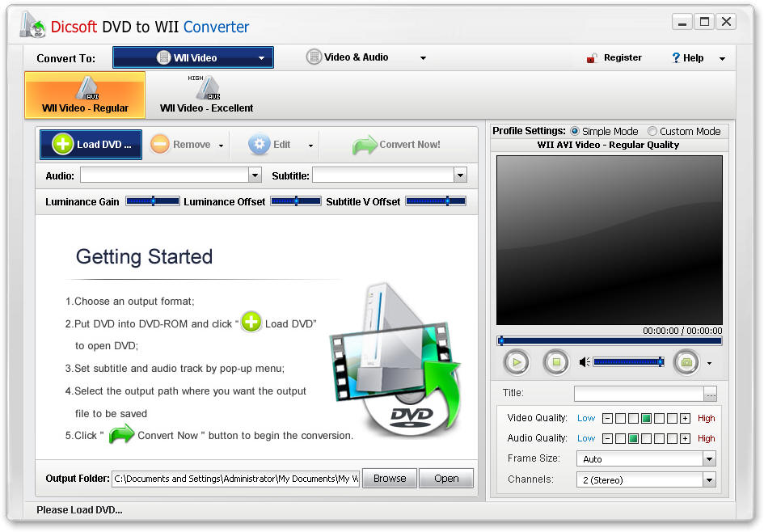Click the Load DVD button label
The height and width of the screenshot is (532, 764).
tap(103, 145)
